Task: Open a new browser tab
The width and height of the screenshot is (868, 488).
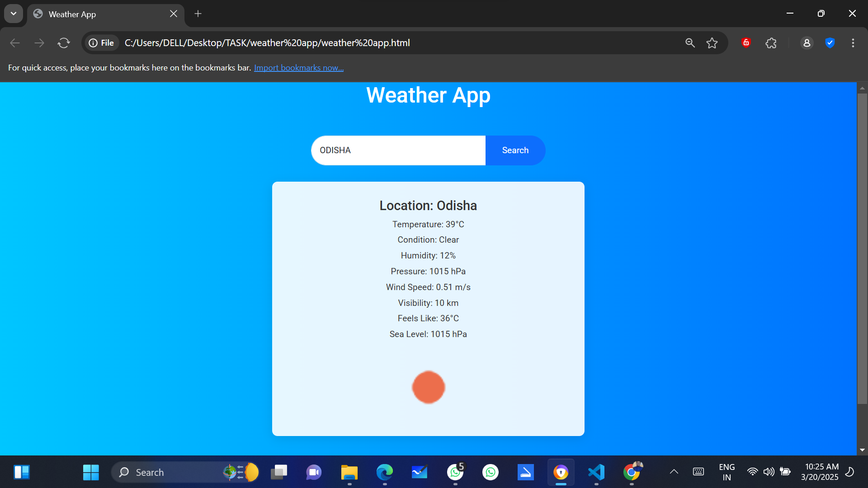Action: click(198, 14)
